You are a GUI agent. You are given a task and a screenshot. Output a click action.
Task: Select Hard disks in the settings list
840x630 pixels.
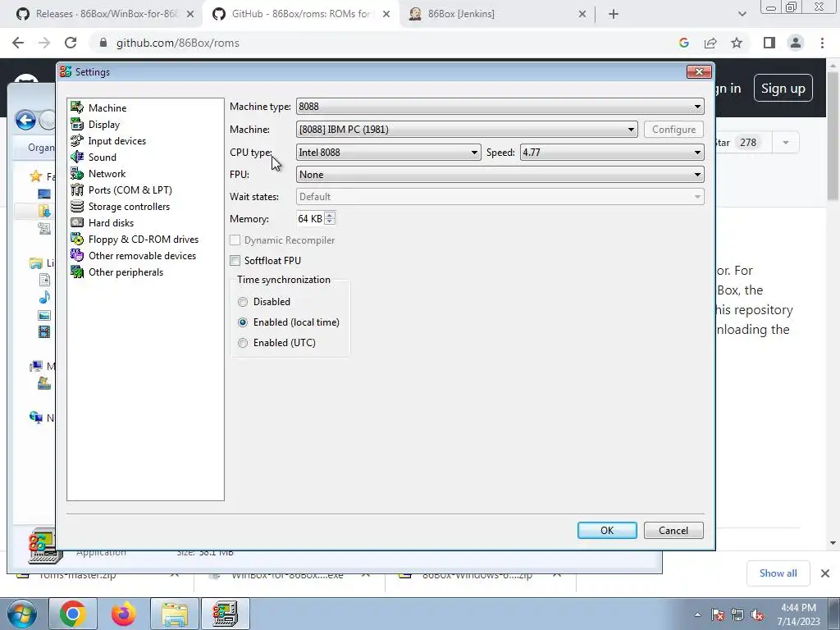[111, 223]
